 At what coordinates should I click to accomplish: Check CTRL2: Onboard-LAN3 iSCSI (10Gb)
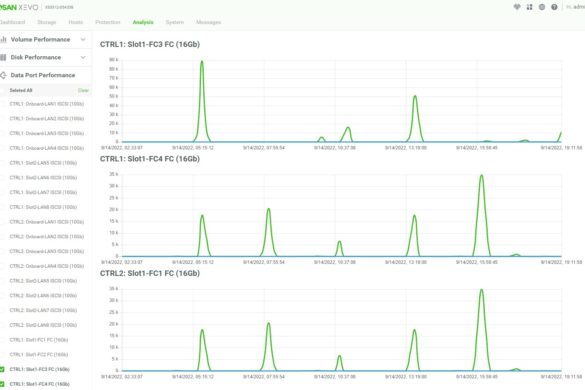point(47,251)
